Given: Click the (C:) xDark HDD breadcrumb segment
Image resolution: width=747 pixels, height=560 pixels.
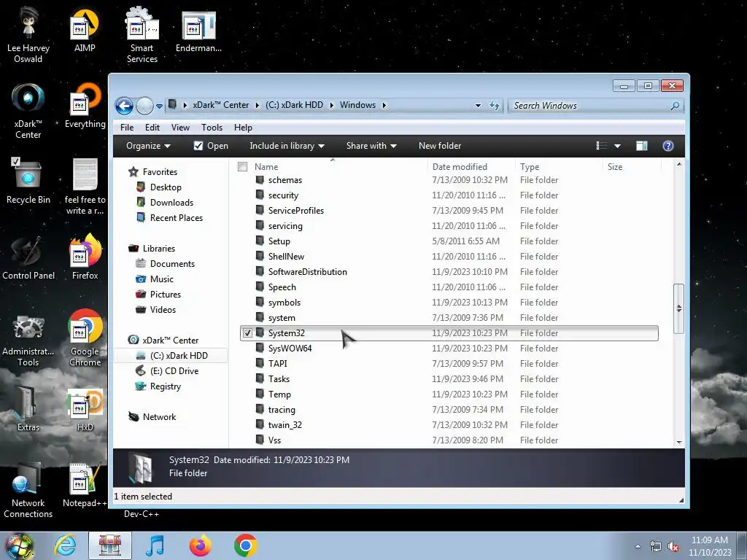Looking at the screenshot, I should [x=294, y=105].
